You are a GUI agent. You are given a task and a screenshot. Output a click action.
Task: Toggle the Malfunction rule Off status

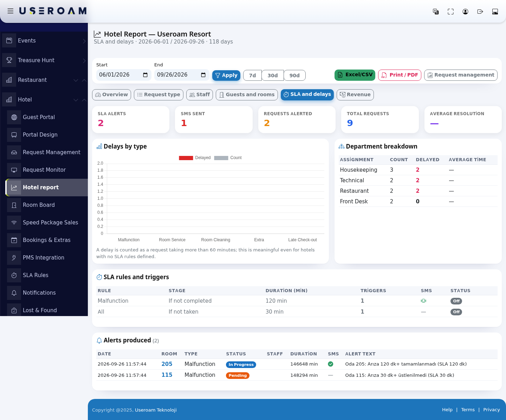coord(456,301)
